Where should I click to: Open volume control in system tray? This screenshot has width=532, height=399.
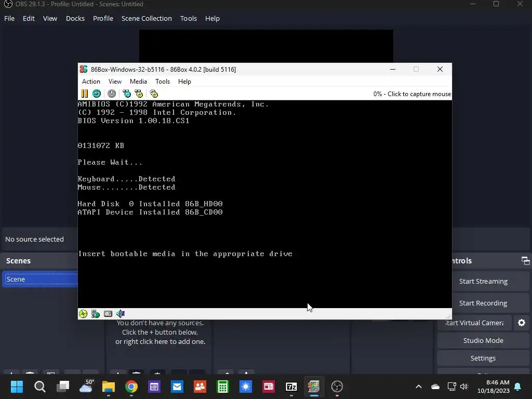click(x=464, y=387)
